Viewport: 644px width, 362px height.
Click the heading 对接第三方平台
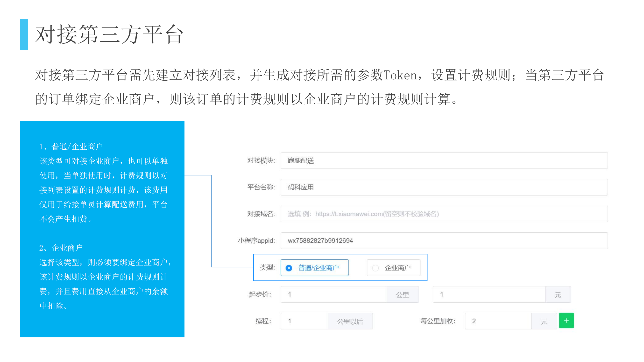[x=109, y=35]
